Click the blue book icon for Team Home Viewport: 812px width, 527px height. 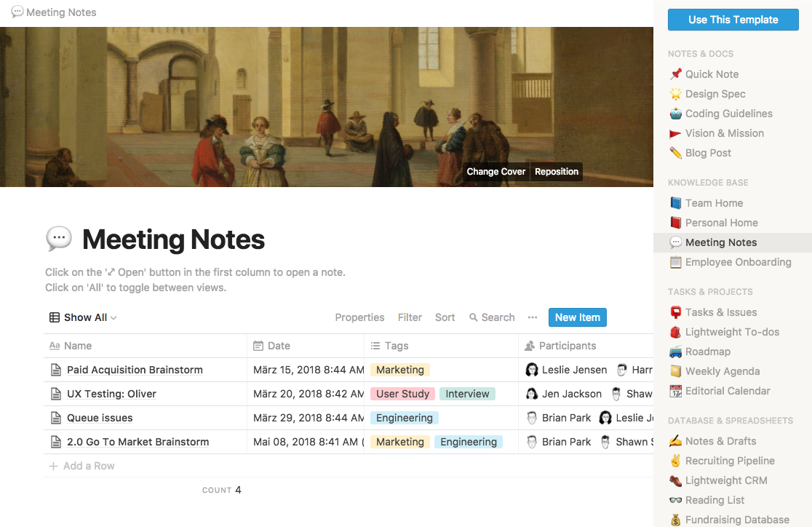pyautogui.click(x=675, y=203)
